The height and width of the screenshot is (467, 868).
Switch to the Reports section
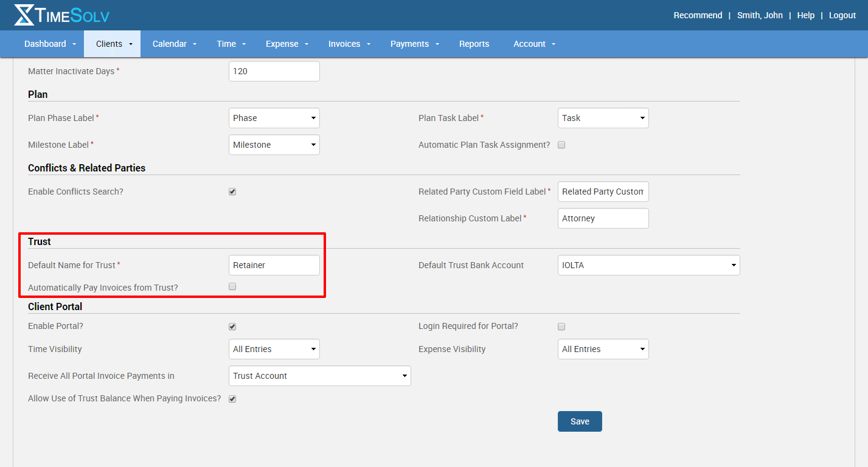point(474,43)
